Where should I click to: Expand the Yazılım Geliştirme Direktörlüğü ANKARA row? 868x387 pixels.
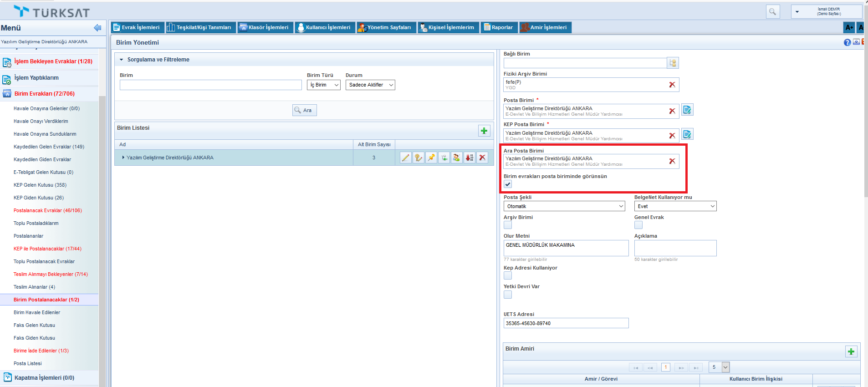[123, 158]
